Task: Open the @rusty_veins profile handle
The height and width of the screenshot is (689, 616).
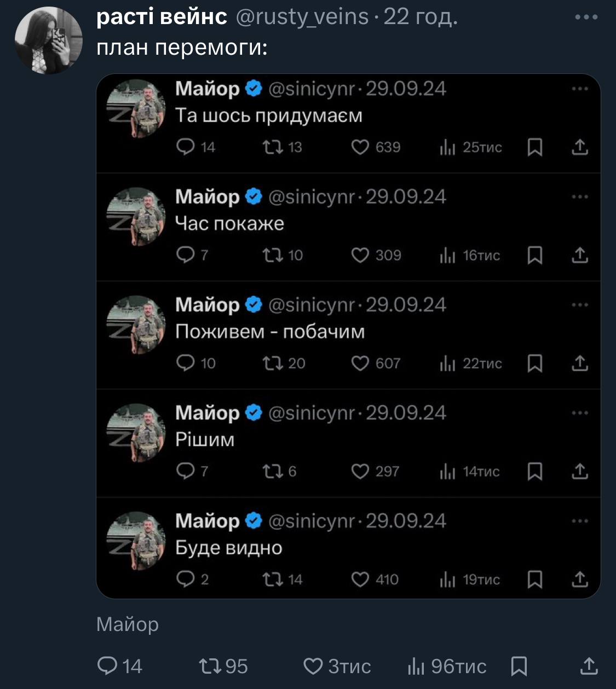Action: click(x=302, y=18)
